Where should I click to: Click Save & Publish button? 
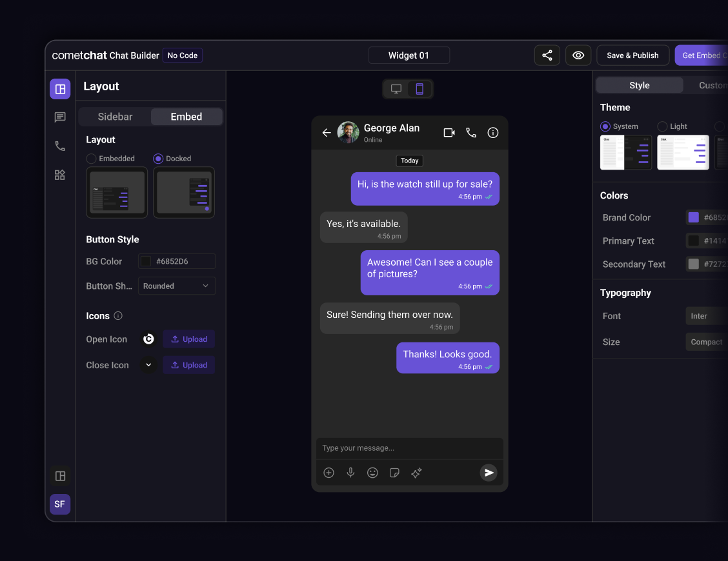click(x=632, y=55)
